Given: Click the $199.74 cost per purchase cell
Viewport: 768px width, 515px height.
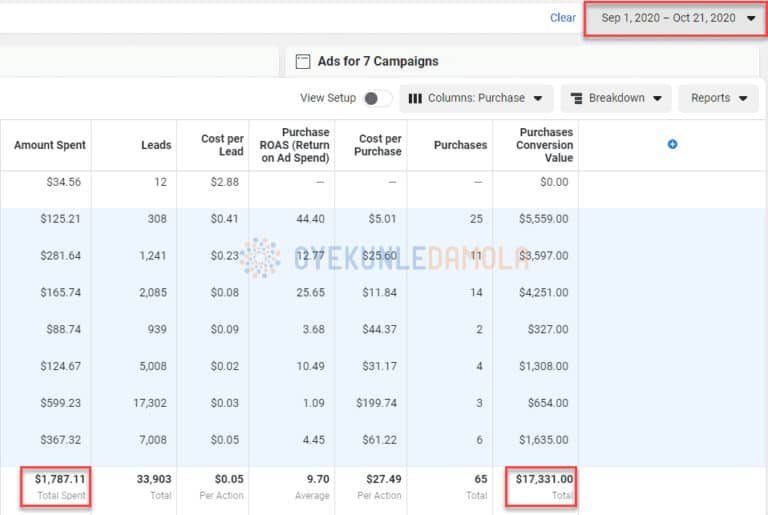Looking at the screenshot, I should pyautogui.click(x=377, y=403).
